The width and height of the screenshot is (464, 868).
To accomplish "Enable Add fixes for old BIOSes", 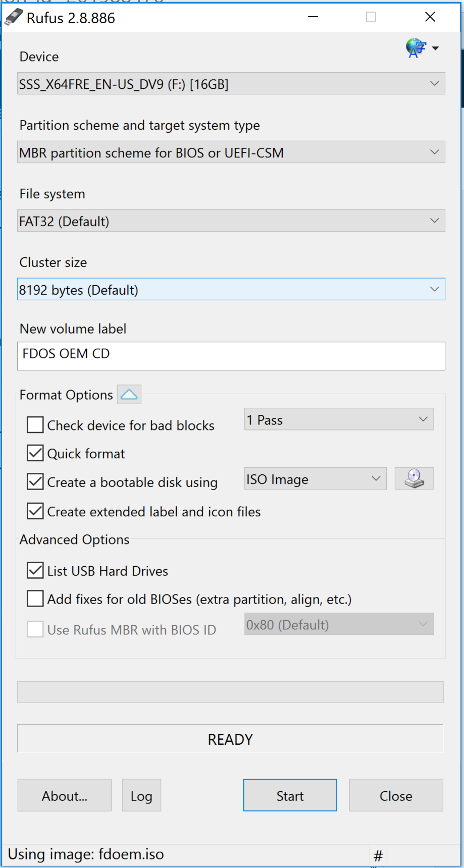I will 35,599.
